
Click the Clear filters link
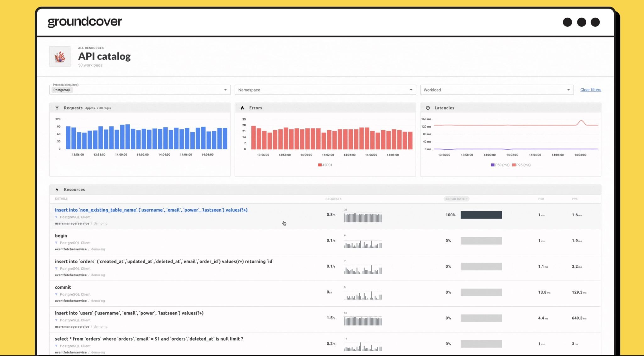pos(591,90)
